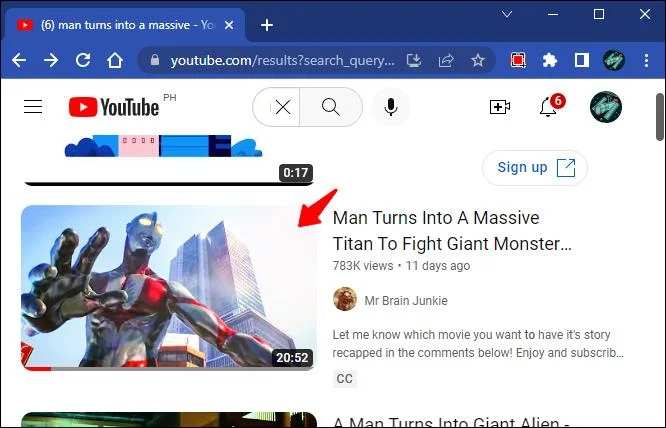Click the page vertical scrollbar thumb
Screen dimensions: 666x428
(x=660, y=117)
